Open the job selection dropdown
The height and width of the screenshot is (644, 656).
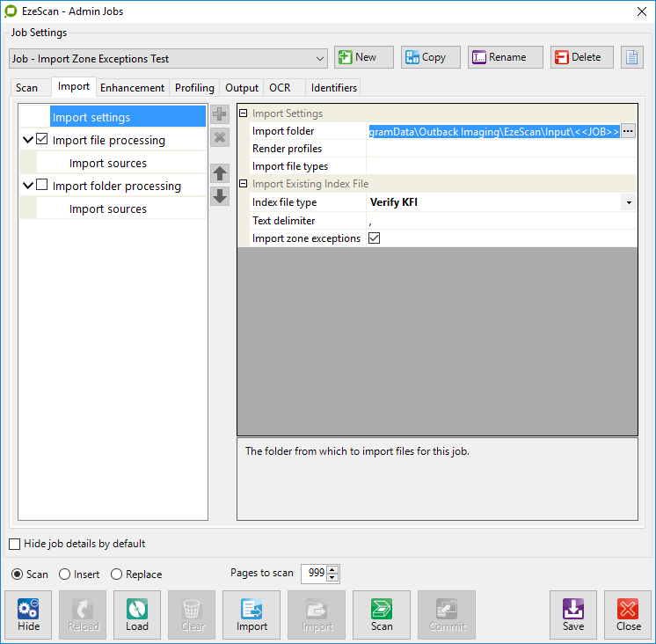(x=319, y=59)
